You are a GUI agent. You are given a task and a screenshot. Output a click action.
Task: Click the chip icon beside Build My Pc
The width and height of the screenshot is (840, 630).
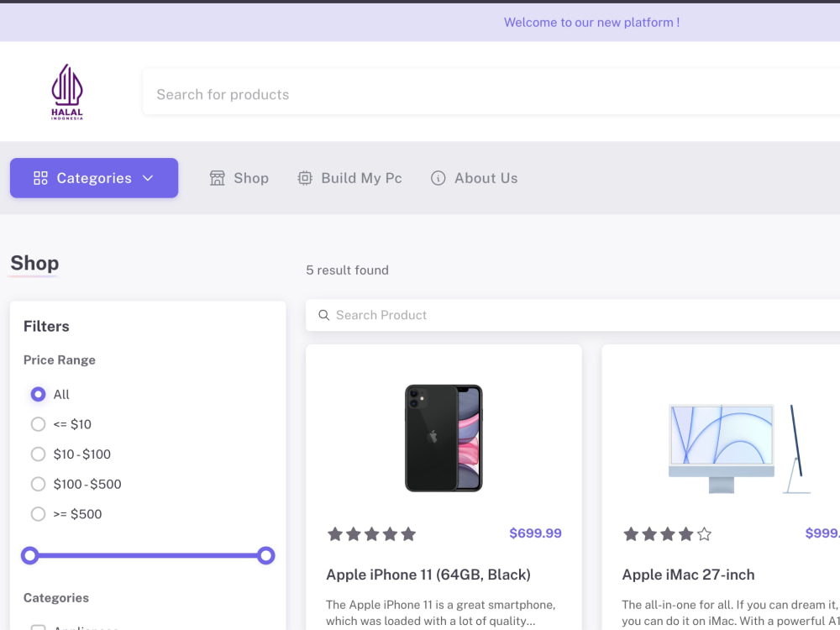tap(305, 178)
